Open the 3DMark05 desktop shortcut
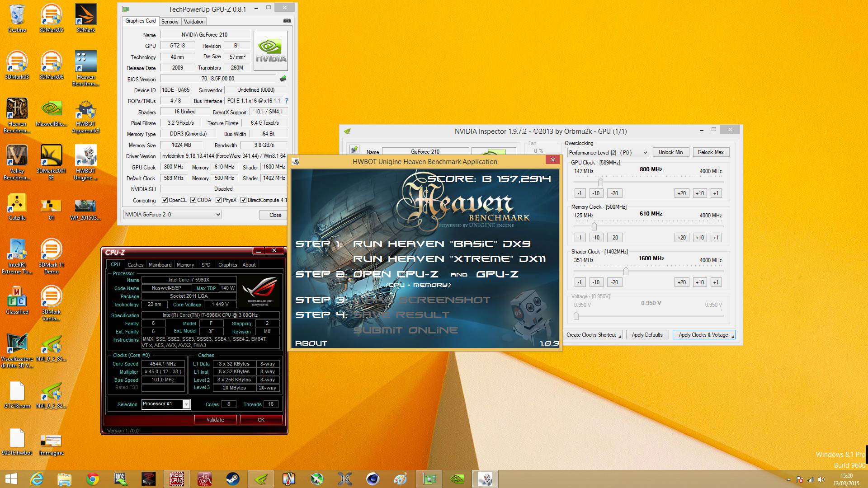This screenshot has height=488, width=868. click(x=51, y=18)
